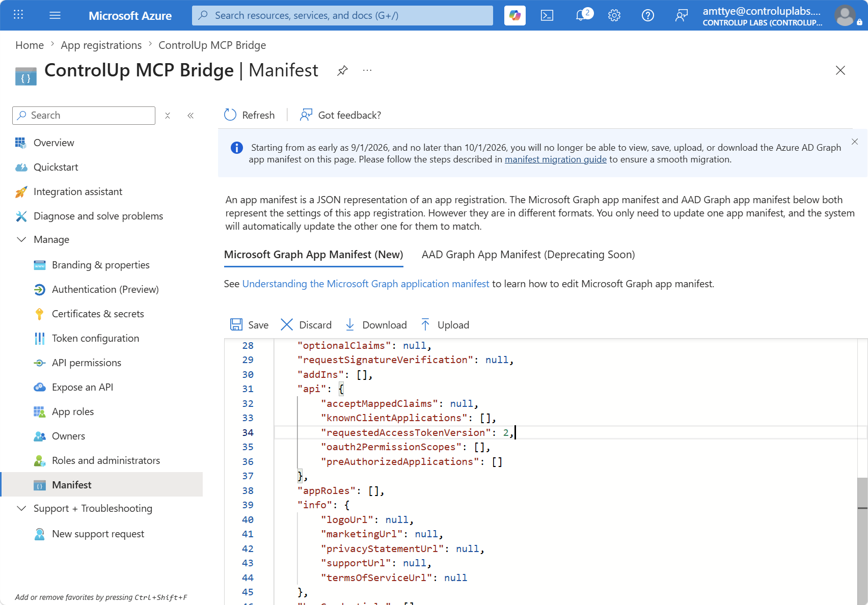Click Refresh in the toolbar
Screen dimensions: 868x605
[250, 115]
